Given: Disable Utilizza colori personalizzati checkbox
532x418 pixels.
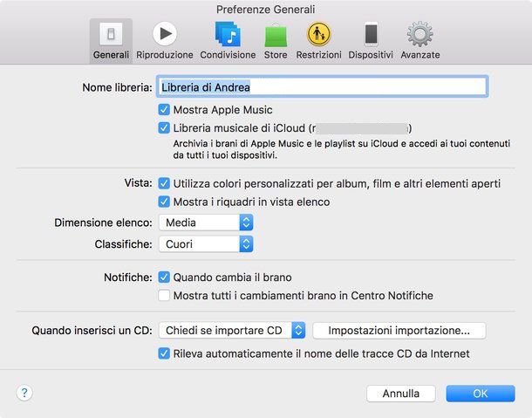Looking at the screenshot, I should click(164, 184).
